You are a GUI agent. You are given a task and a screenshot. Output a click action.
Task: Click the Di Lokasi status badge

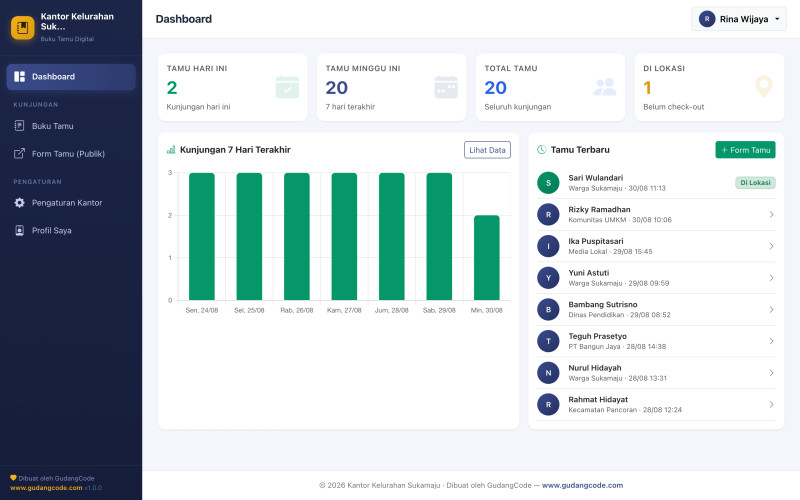(755, 183)
